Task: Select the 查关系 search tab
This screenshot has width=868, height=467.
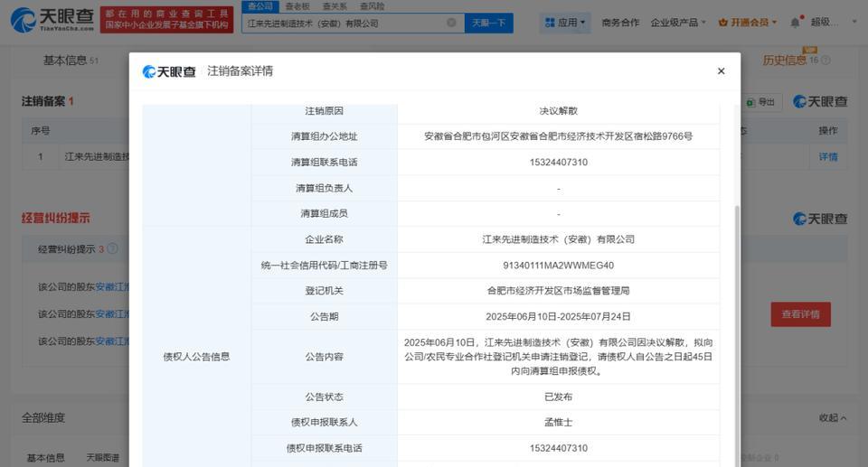Action: (335, 6)
